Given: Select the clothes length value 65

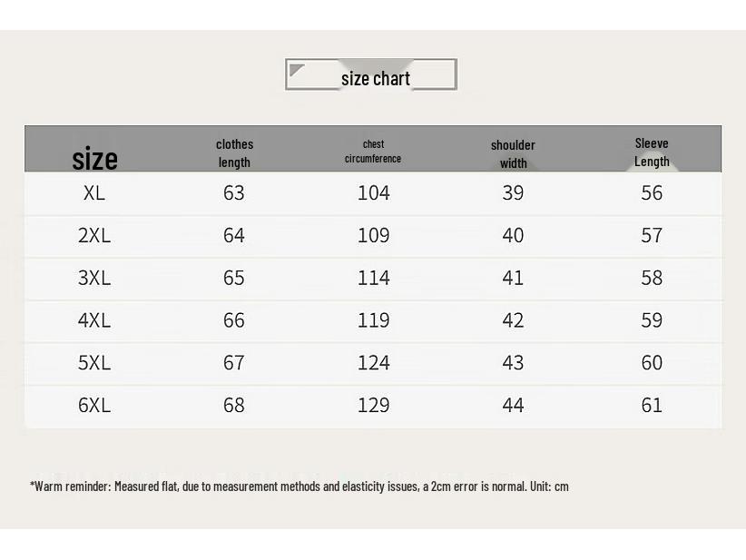Looking at the screenshot, I should click(234, 278).
